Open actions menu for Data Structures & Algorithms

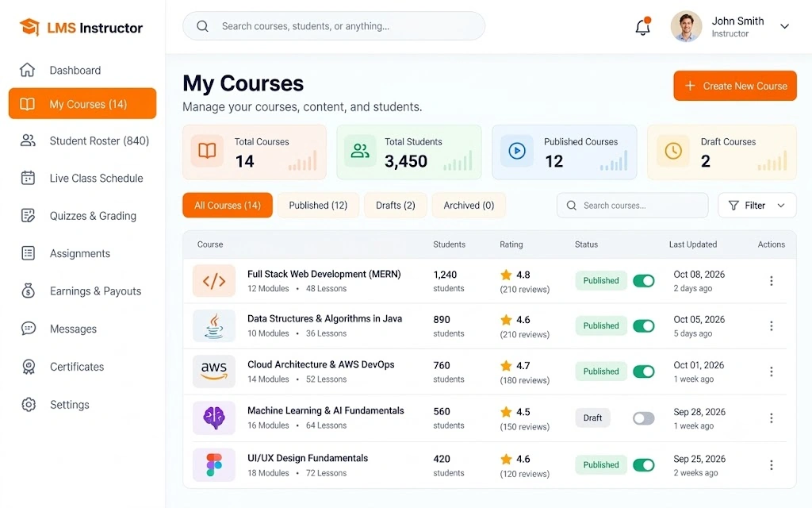coord(771,325)
